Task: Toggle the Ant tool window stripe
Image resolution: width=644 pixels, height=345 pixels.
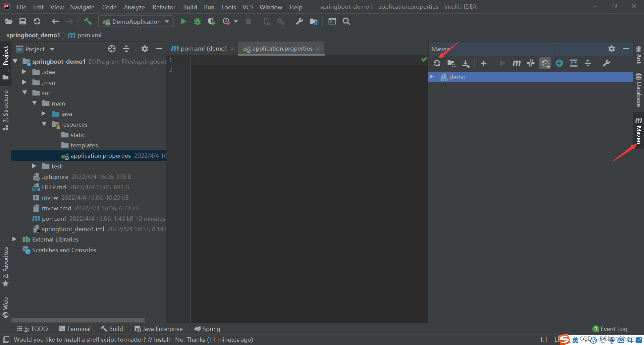Action: tap(639, 54)
